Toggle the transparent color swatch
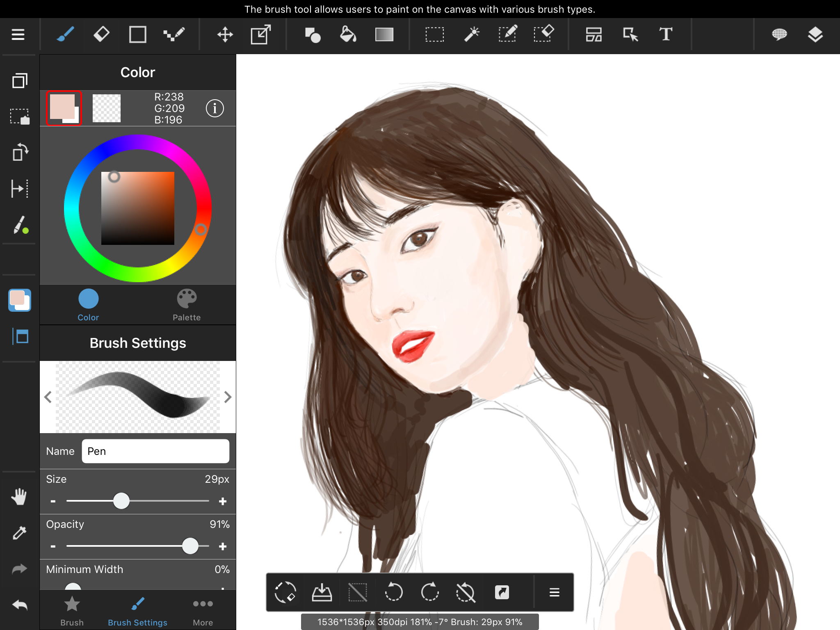The width and height of the screenshot is (840, 630). click(107, 108)
